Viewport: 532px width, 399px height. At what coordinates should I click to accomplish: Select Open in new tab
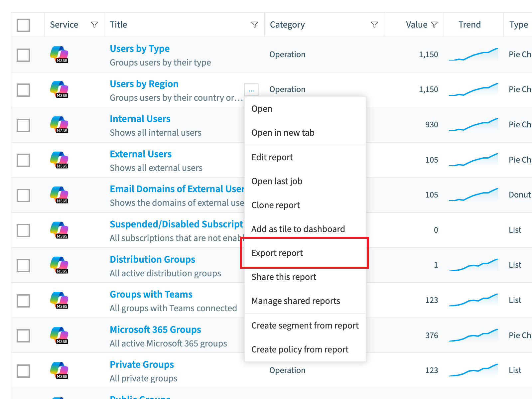coord(305,133)
